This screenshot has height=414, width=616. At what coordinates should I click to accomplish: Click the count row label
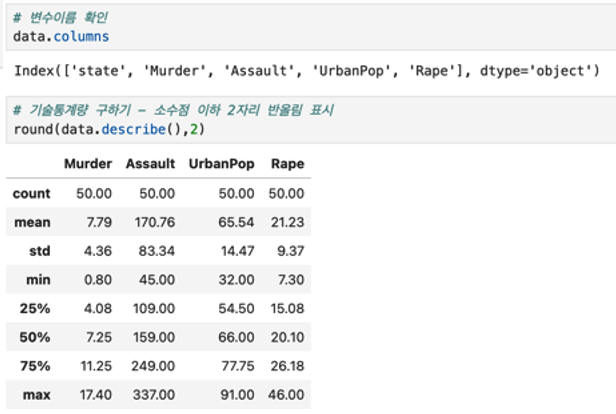pos(31,192)
